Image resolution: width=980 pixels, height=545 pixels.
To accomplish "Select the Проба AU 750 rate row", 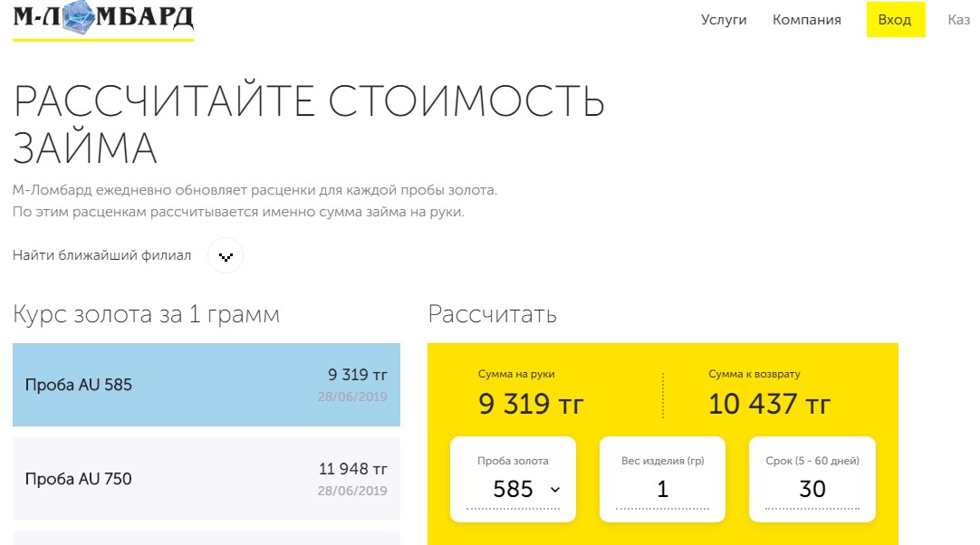I will (x=207, y=479).
